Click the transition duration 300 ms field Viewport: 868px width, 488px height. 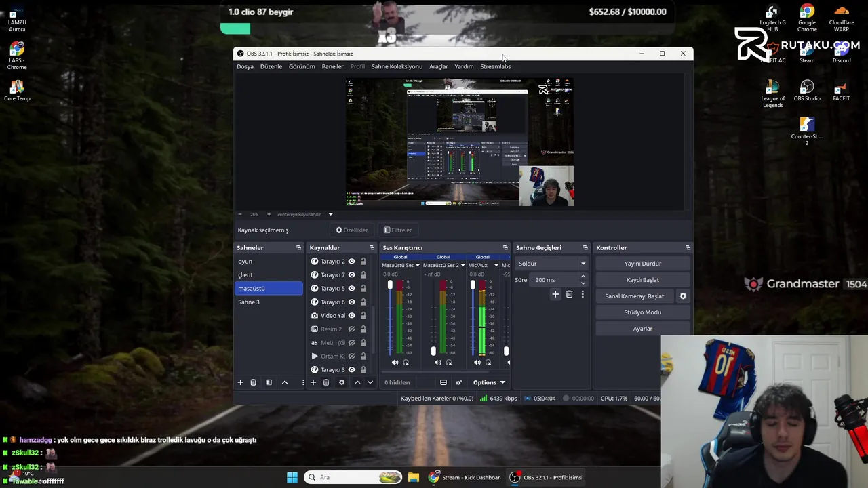pyautogui.click(x=554, y=280)
